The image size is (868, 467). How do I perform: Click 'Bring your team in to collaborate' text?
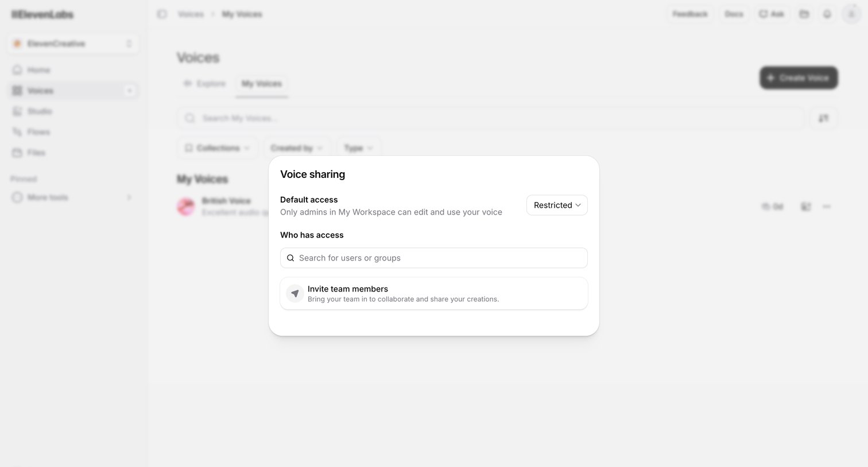tap(403, 299)
